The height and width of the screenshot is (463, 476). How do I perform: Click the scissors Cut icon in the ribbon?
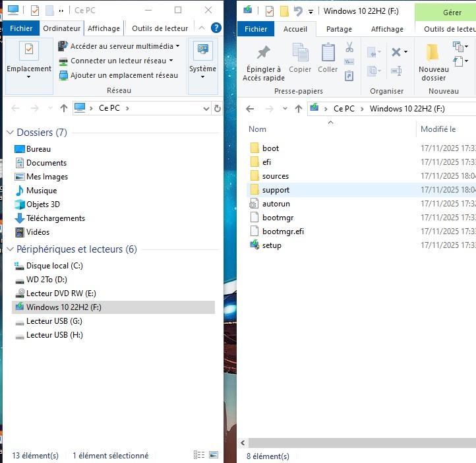click(x=349, y=47)
